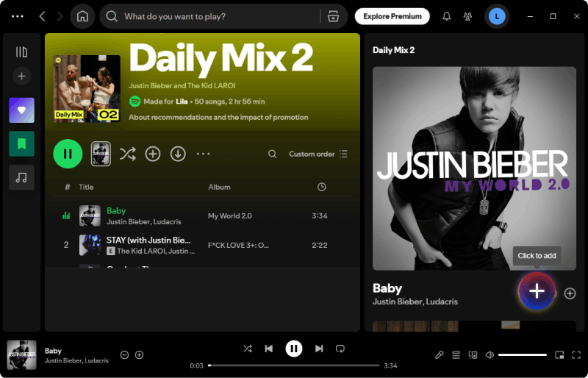Open the Custom order sort dropdown
The image size is (588, 378).
318,154
